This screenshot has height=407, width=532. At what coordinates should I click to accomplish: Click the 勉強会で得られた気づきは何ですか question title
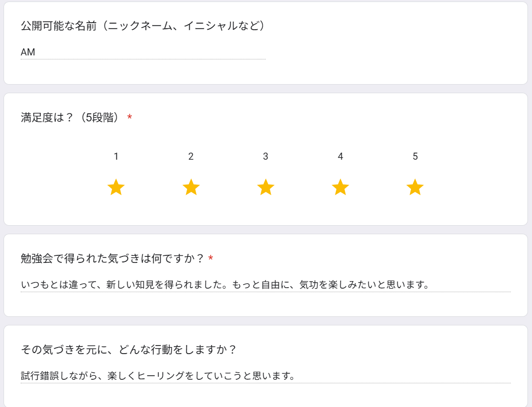pyautogui.click(x=112, y=258)
